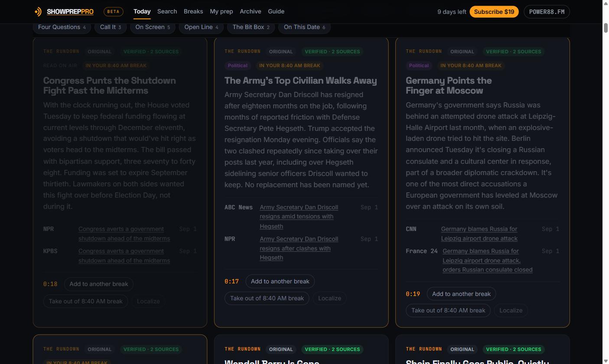This screenshot has width=609, height=364.
Task: Open NPR link on Driscoll clashes with Hegseth
Action: coord(299,248)
